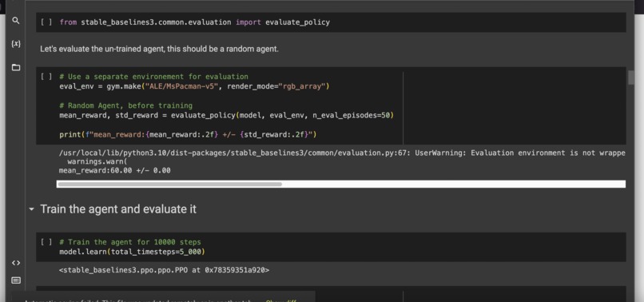Click the '# Train the agent for 10000 steps' comment
This screenshot has height=302, width=644.
click(x=130, y=242)
